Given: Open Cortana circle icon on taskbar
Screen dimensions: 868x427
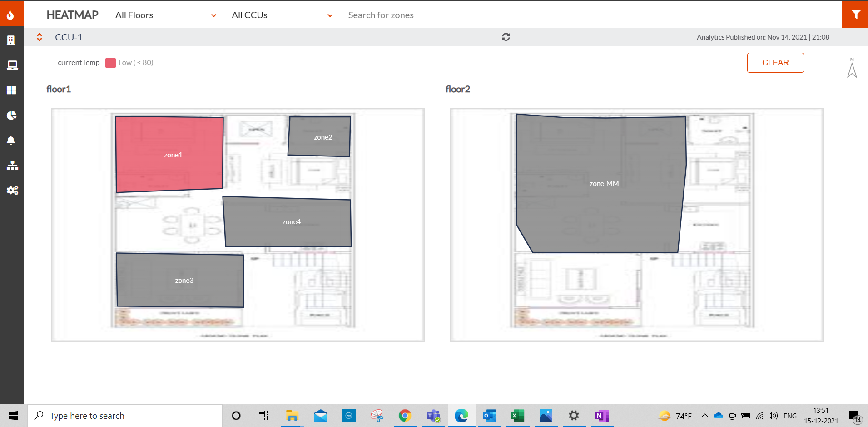Looking at the screenshot, I should click(236, 416).
